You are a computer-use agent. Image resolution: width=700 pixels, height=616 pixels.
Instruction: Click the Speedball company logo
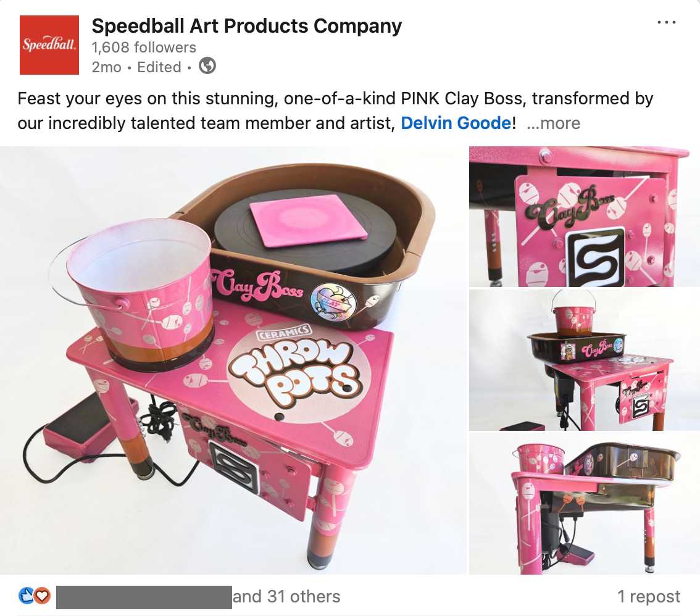pos(49,44)
